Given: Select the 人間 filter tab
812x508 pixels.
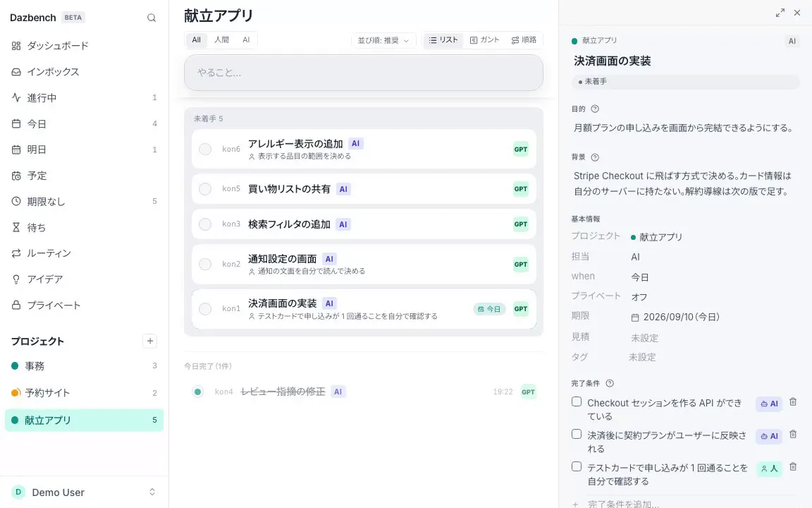Looking at the screenshot, I should coord(221,40).
